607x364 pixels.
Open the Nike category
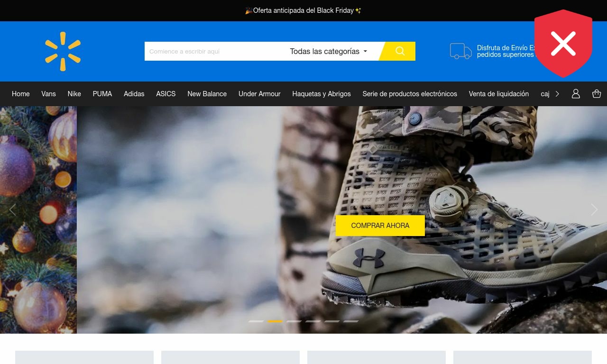[x=74, y=94]
